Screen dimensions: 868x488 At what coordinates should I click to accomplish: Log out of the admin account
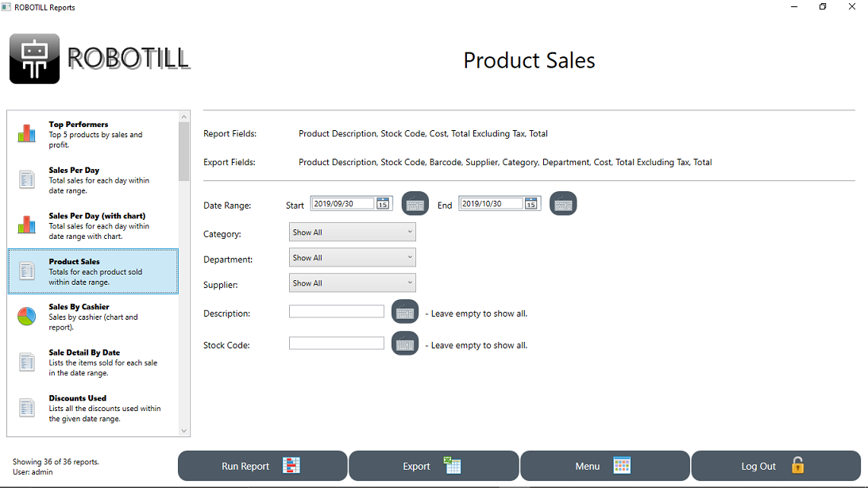(x=775, y=466)
